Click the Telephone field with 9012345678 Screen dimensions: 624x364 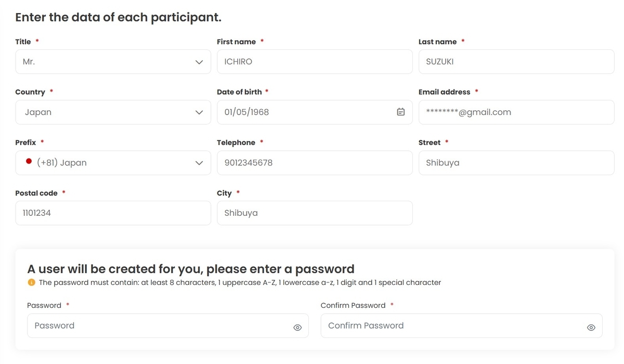pos(315,163)
